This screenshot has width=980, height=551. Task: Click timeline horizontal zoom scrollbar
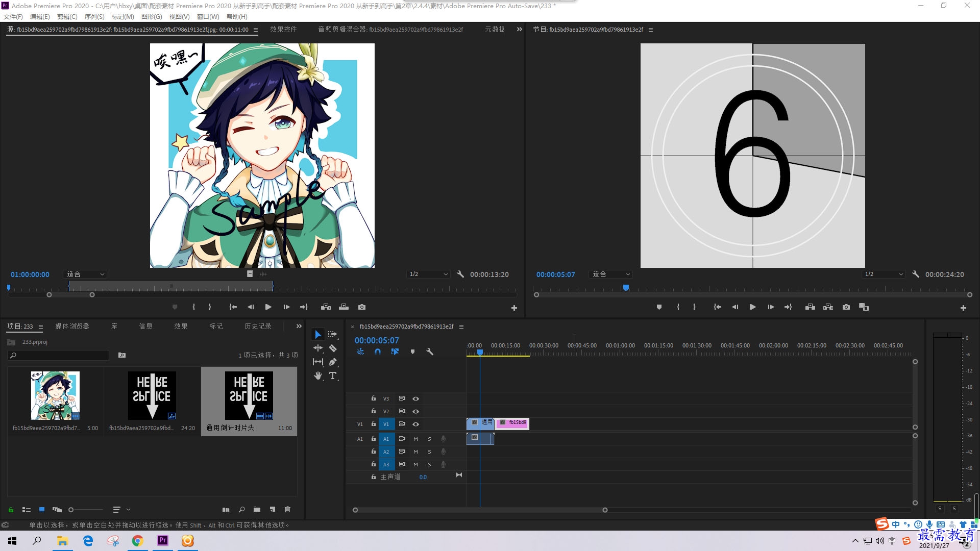[x=480, y=510]
